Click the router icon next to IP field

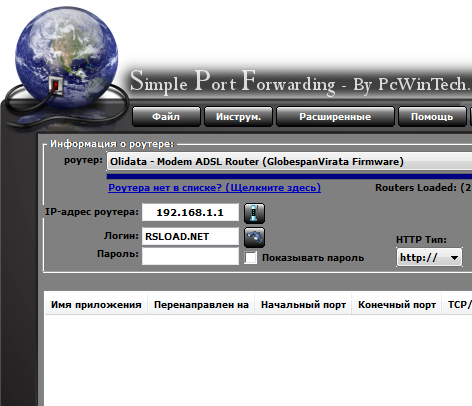(x=254, y=213)
